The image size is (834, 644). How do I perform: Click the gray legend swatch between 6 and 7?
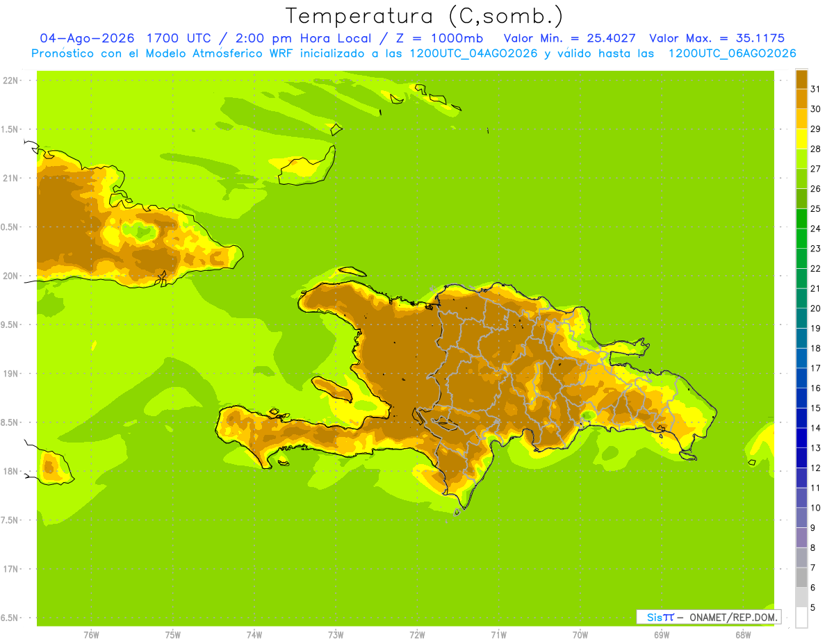point(801,577)
